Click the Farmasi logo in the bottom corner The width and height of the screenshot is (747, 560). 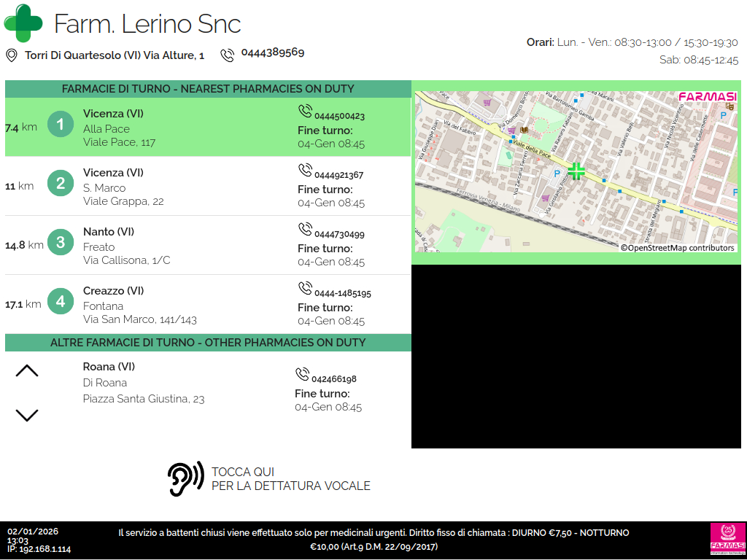727,540
